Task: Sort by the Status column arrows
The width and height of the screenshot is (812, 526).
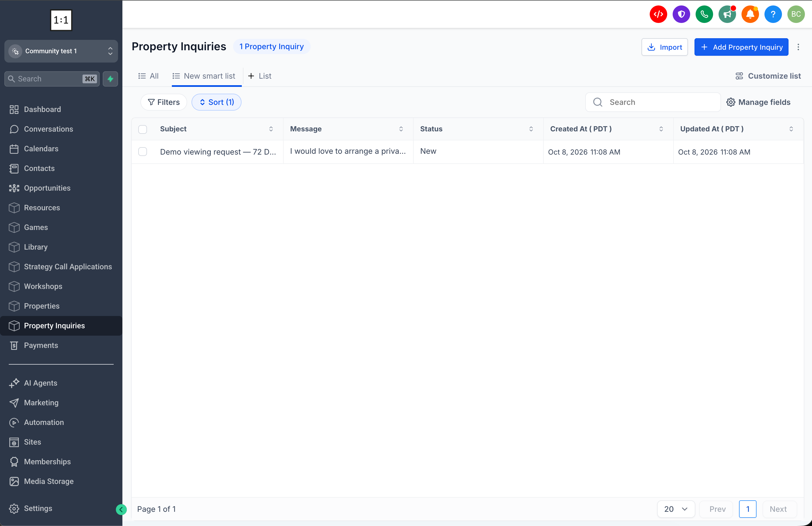Action: [531, 129]
